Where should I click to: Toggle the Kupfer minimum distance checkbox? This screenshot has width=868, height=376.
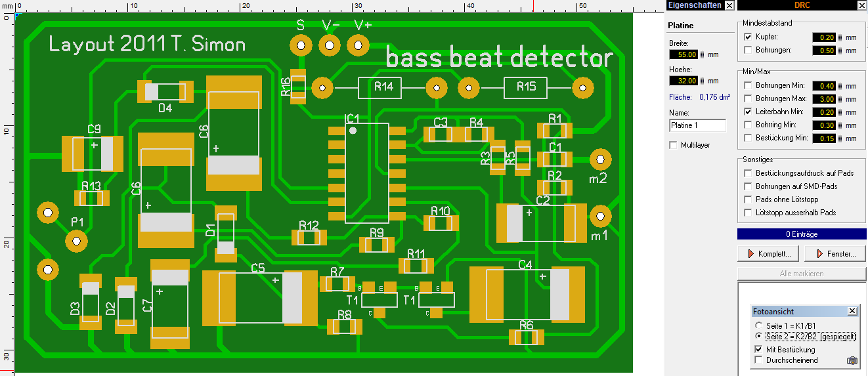[748, 37]
